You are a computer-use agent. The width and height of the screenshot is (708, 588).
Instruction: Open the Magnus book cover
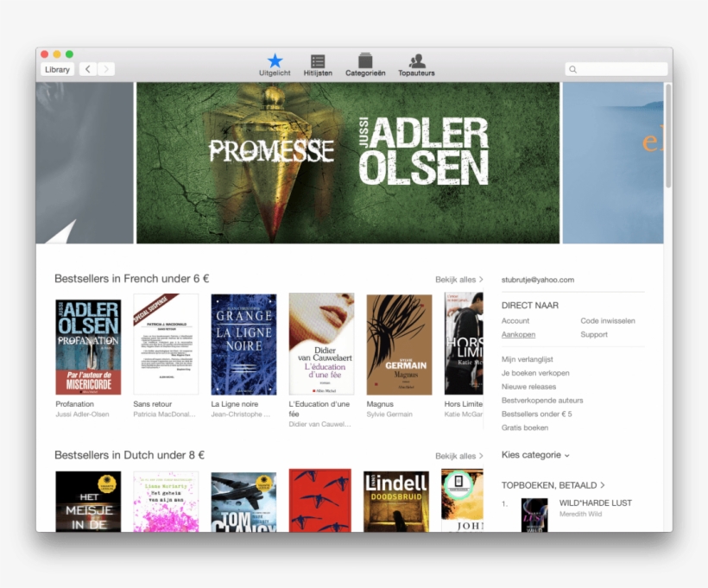click(399, 345)
